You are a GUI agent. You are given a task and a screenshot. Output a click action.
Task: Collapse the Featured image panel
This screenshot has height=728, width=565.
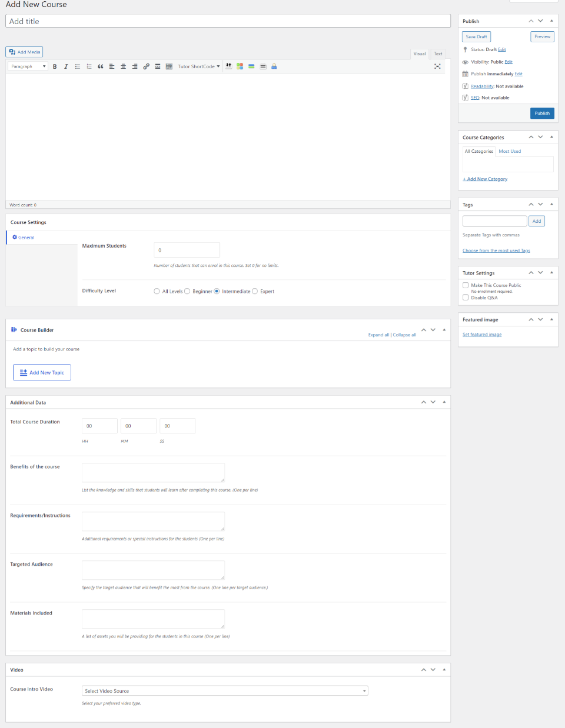551,319
